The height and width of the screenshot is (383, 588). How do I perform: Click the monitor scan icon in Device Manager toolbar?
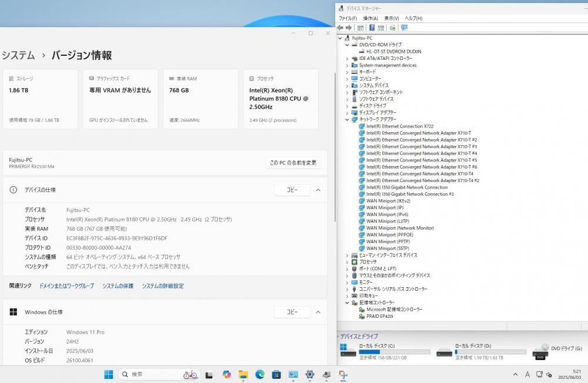click(x=405, y=28)
